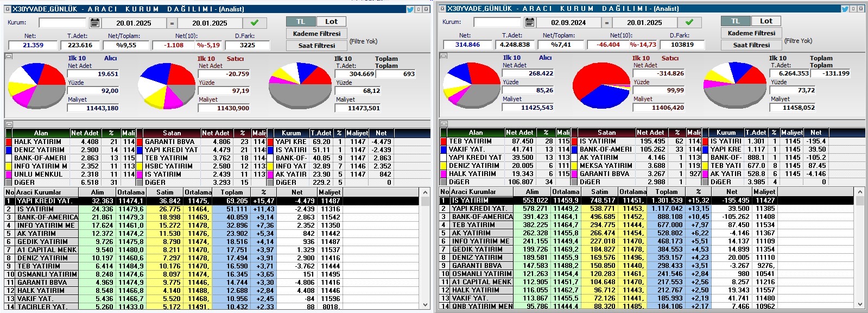868x313 pixels.
Task: Select row TEB YATIRIM with Alim 382.225
Action: coord(647,225)
